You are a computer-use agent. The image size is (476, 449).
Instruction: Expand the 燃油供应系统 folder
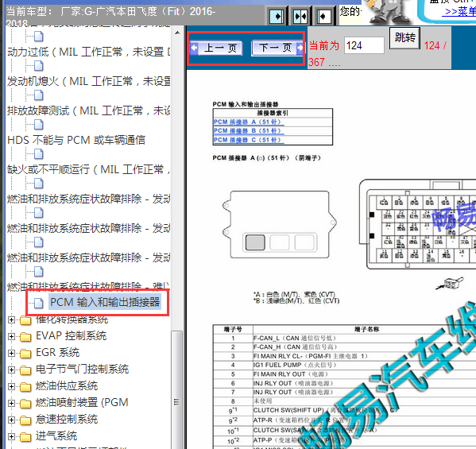pos(11,386)
